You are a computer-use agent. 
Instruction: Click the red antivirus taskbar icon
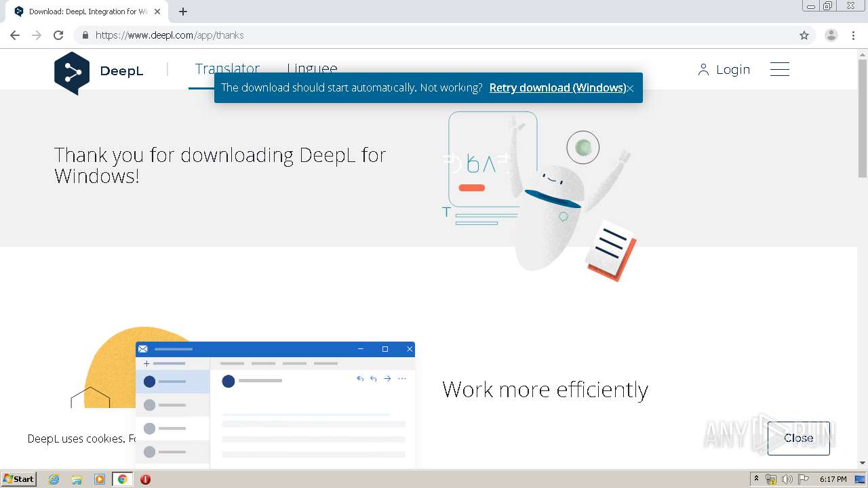tap(145, 479)
